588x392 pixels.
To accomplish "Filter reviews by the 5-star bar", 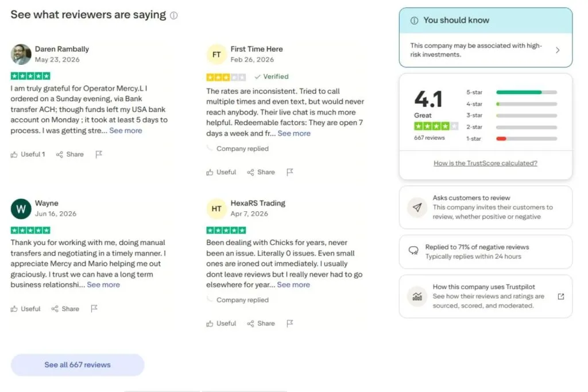I will [x=527, y=92].
